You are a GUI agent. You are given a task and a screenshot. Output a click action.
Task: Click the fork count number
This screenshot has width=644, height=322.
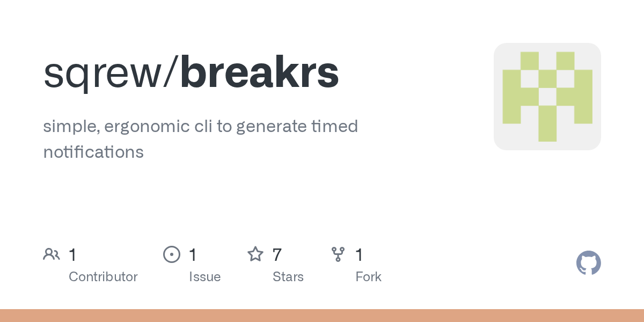(x=359, y=255)
